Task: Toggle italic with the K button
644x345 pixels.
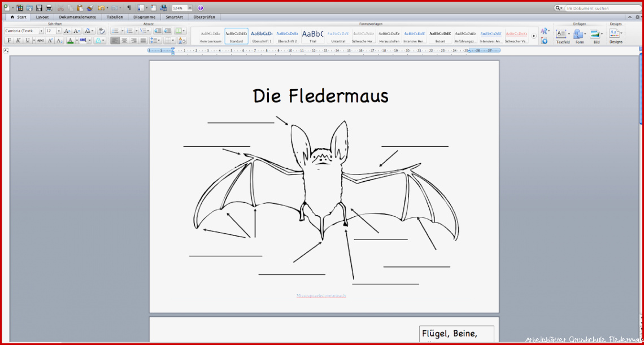Action: pyautogui.click(x=18, y=40)
